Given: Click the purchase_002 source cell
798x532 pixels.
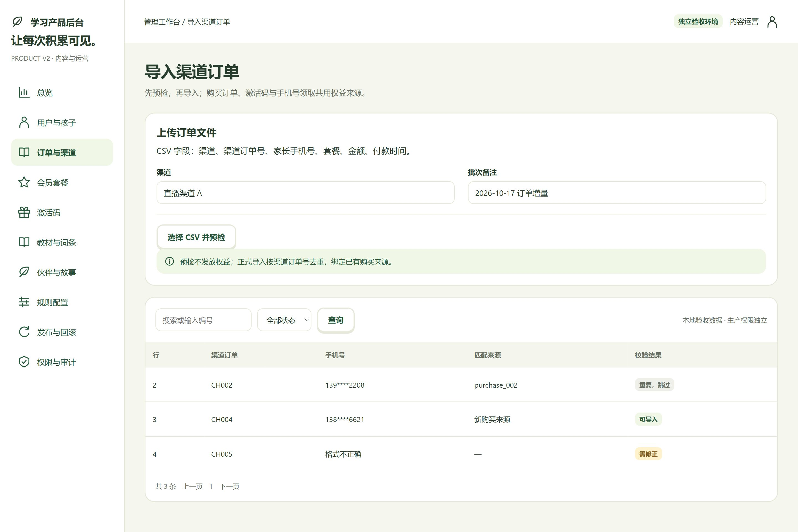Looking at the screenshot, I should click(496, 385).
